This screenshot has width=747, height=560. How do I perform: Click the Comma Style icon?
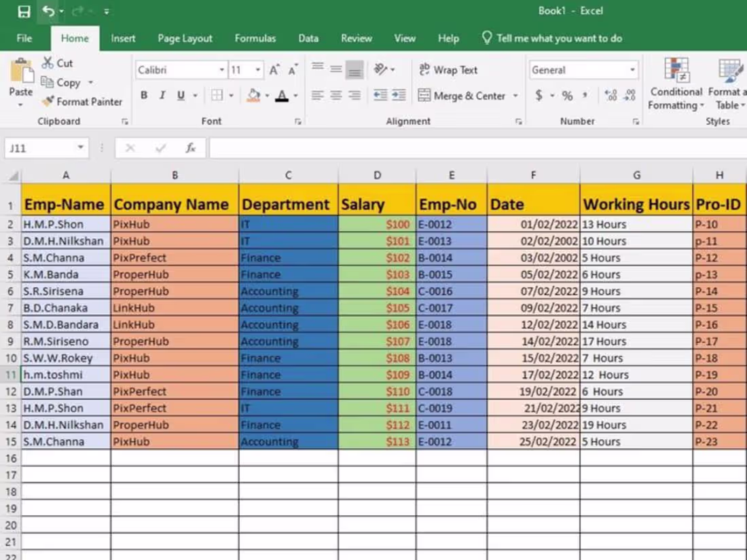pos(584,96)
